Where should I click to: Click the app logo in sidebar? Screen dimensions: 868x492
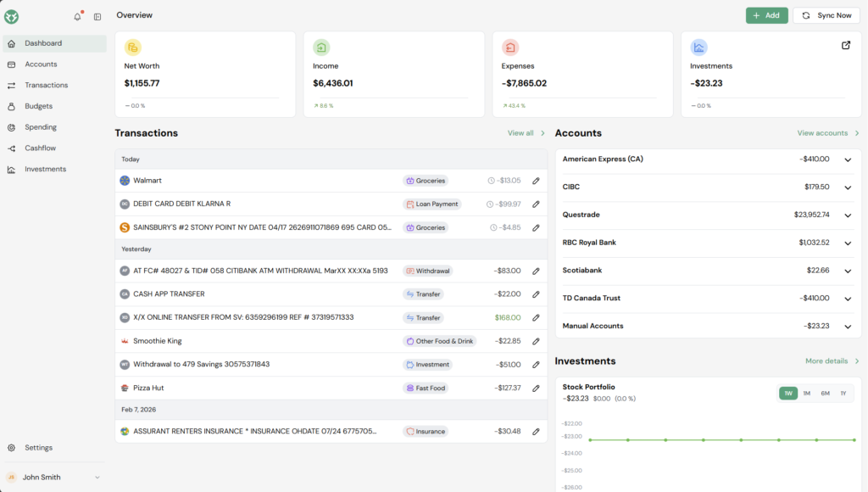pyautogui.click(x=11, y=16)
